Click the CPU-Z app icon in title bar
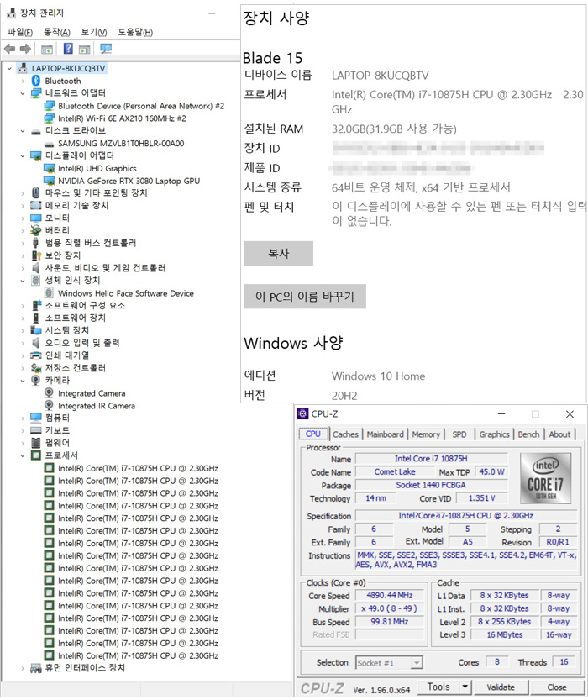 point(302,413)
